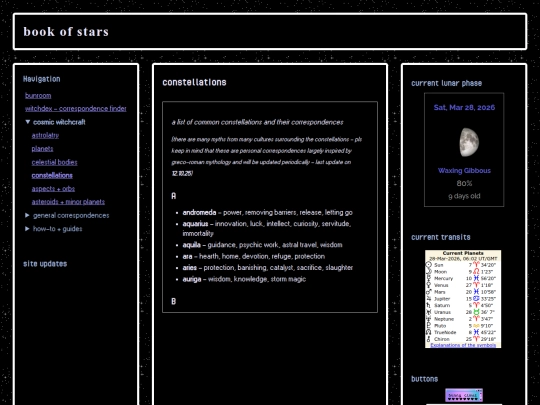
Task: Click the book of stars site title
Action: pos(66,32)
